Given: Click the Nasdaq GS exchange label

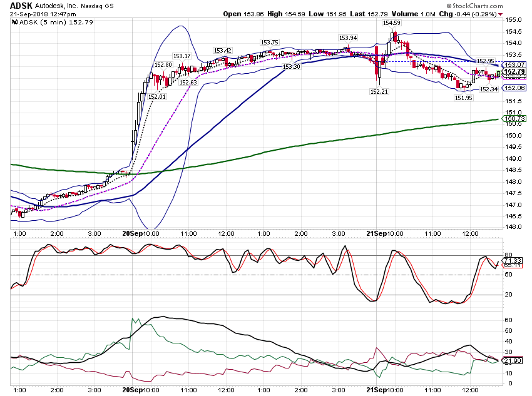Looking at the screenshot, I should (97, 6).
